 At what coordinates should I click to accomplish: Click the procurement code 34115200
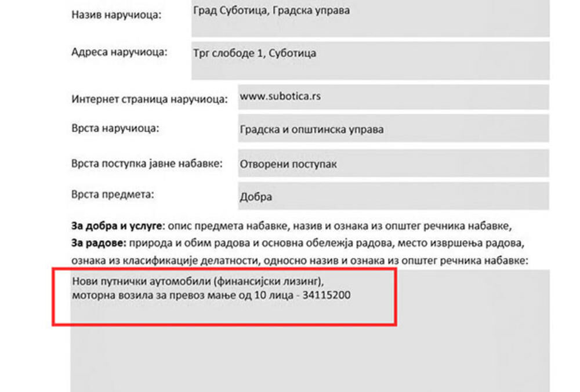click(327, 295)
